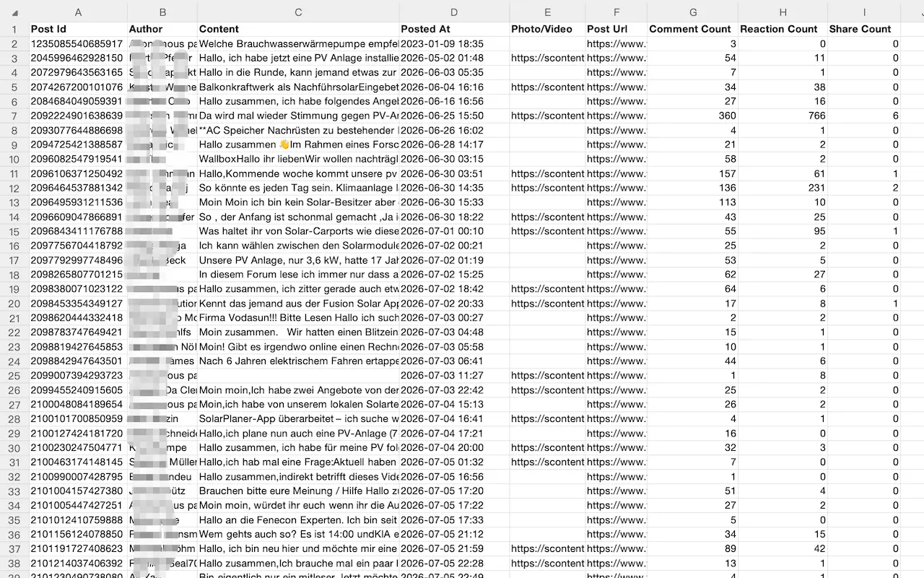Select date cell 2026-07-03 11:27
The image size is (924, 578).
pyautogui.click(x=454, y=376)
